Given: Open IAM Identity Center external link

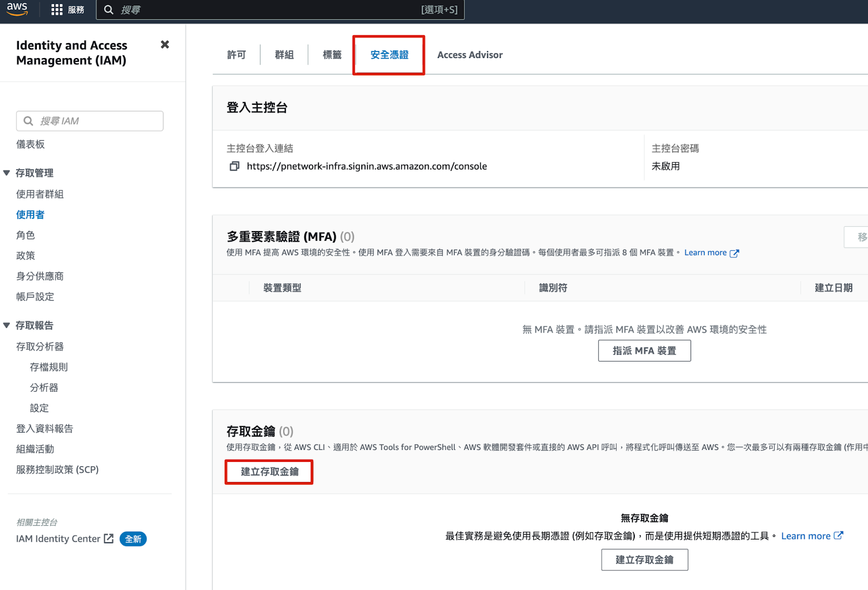Looking at the screenshot, I should 65,538.
